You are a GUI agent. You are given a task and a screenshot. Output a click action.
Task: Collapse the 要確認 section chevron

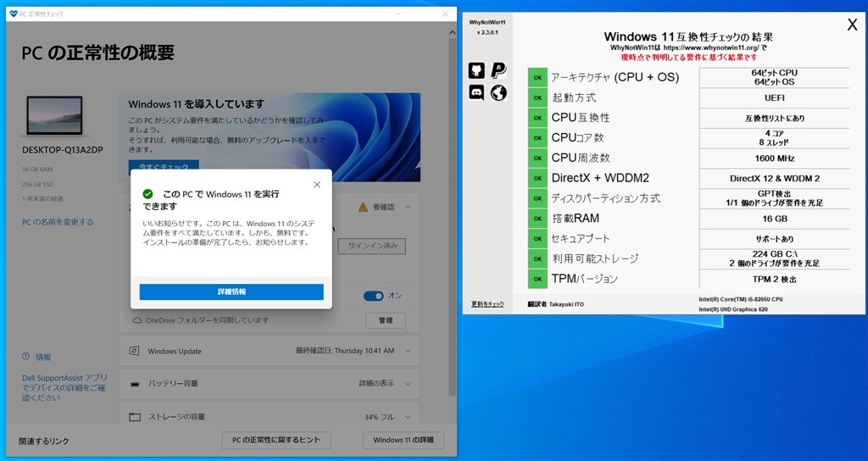click(408, 207)
